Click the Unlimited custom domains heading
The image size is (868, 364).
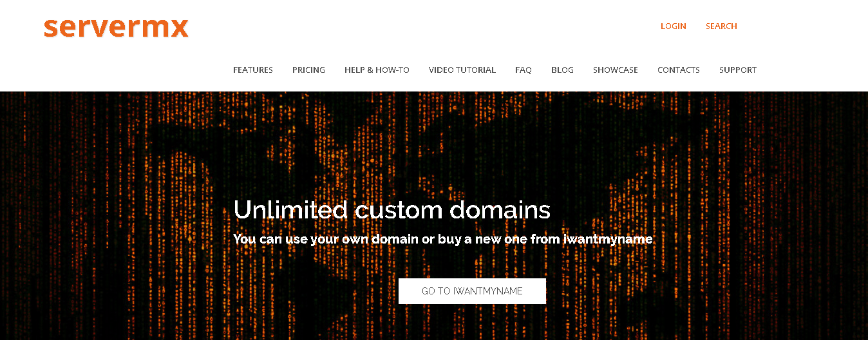tap(392, 210)
